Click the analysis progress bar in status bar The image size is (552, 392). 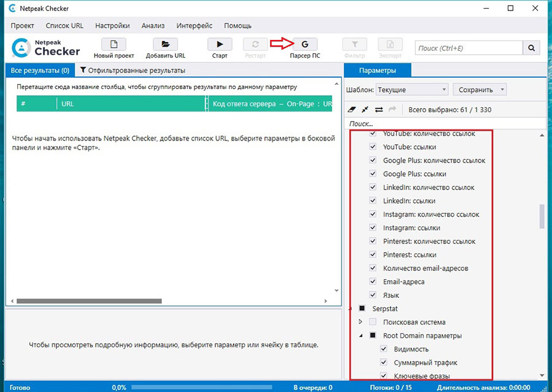(202, 388)
